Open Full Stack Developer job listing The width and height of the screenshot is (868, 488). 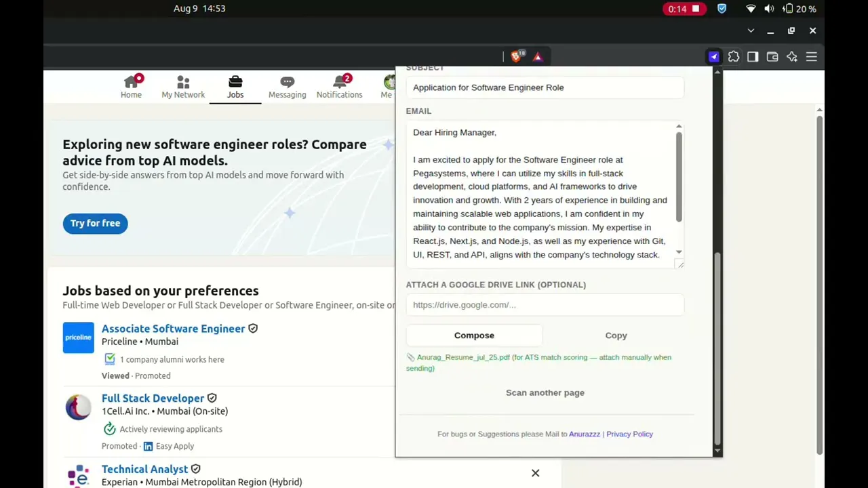(x=153, y=399)
